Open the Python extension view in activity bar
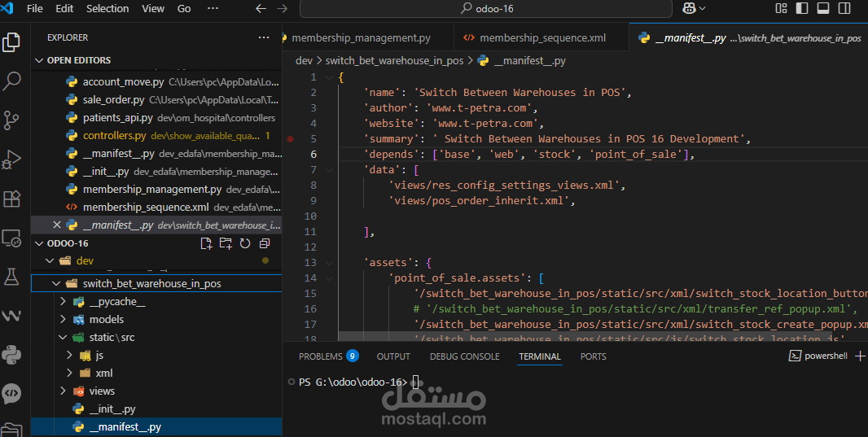This screenshot has width=868, height=437. [x=11, y=355]
